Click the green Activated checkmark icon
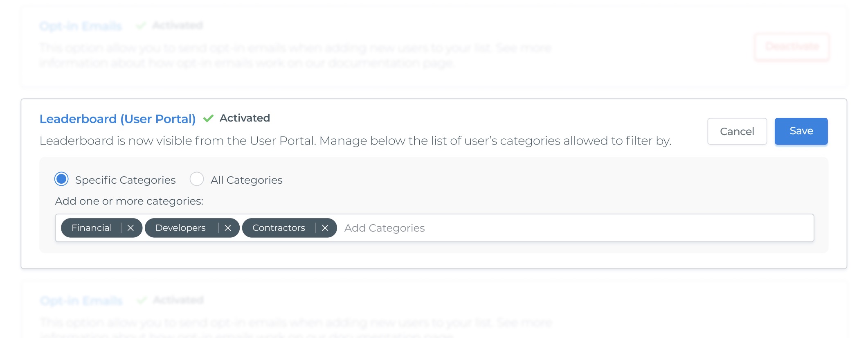 point(208,118)
